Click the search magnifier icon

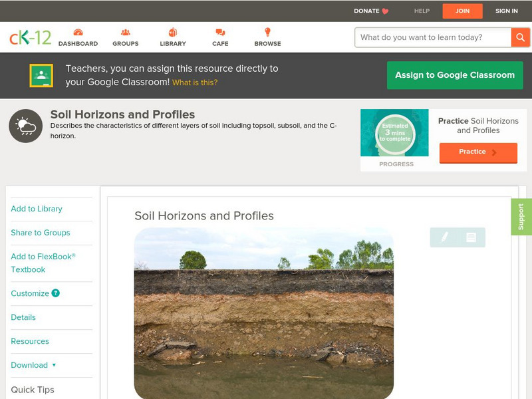(521, 37)
